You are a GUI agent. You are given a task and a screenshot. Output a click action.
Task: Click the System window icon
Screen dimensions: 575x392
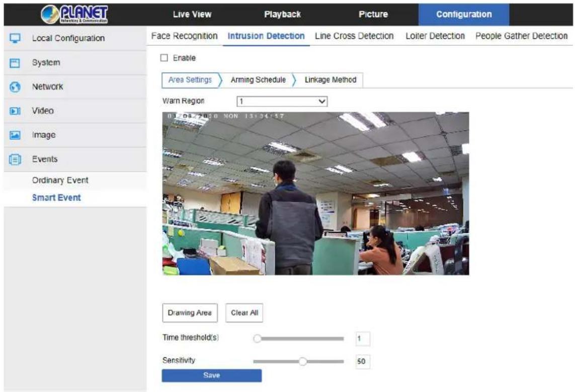(x=15, y=63)
